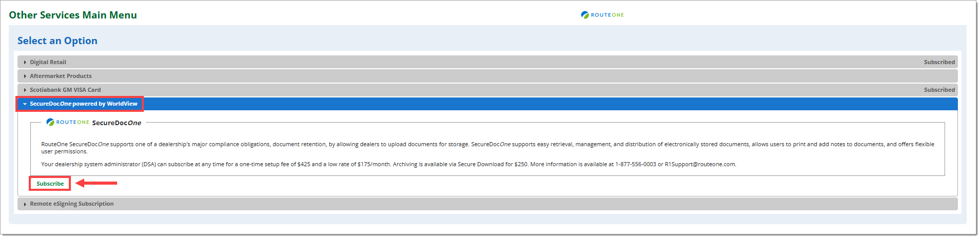This screenshot has height=238, width=980.
Task: Click the Other Services Main Menu heading
Action: coord(73,15)
